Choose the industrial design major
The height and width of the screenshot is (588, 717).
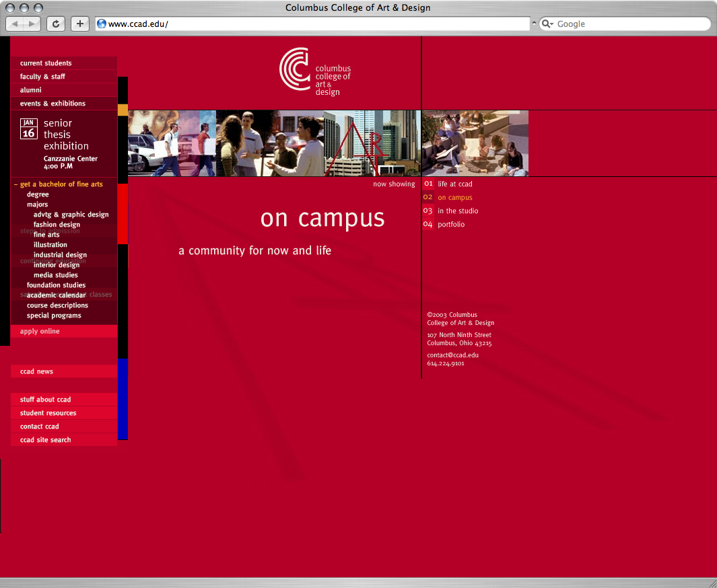[60, 255]
